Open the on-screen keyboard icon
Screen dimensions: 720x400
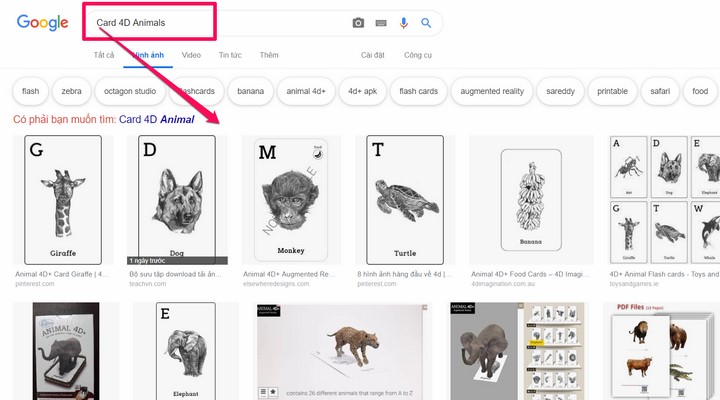[x=381, y=23]
